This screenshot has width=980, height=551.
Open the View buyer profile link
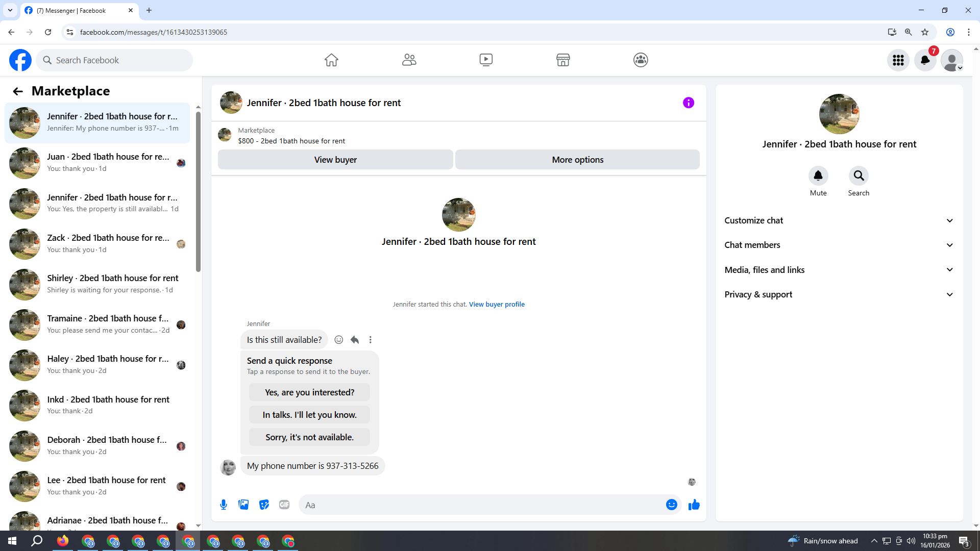click(x=496, y=304)
